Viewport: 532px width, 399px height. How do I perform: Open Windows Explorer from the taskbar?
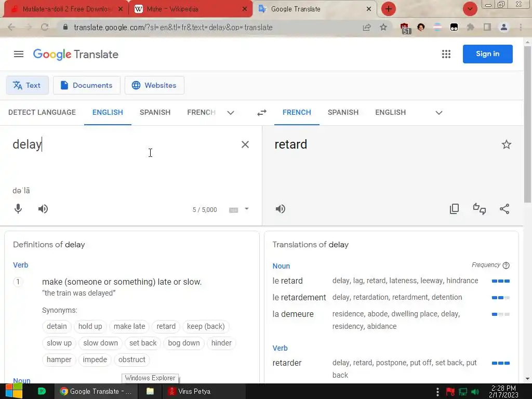pyautogui.click(x=150, y=391)
